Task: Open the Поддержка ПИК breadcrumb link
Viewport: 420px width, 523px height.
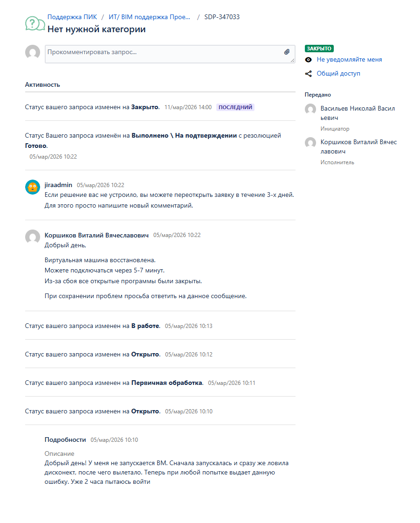Action: 72,17
